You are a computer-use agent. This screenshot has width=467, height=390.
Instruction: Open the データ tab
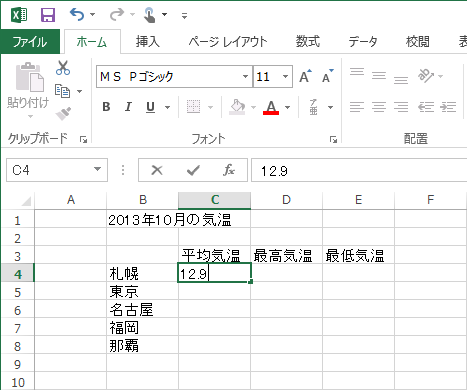click(x=363, y=42)
